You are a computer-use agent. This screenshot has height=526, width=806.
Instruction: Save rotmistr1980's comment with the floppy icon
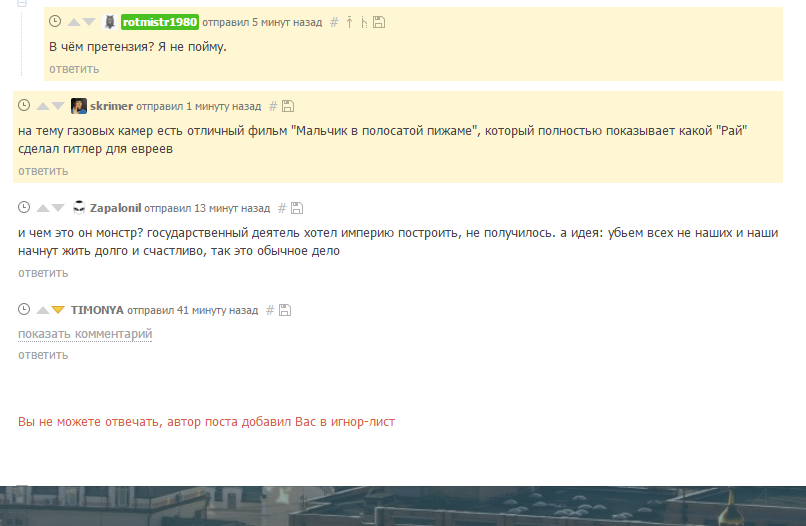tap(379, 22)
